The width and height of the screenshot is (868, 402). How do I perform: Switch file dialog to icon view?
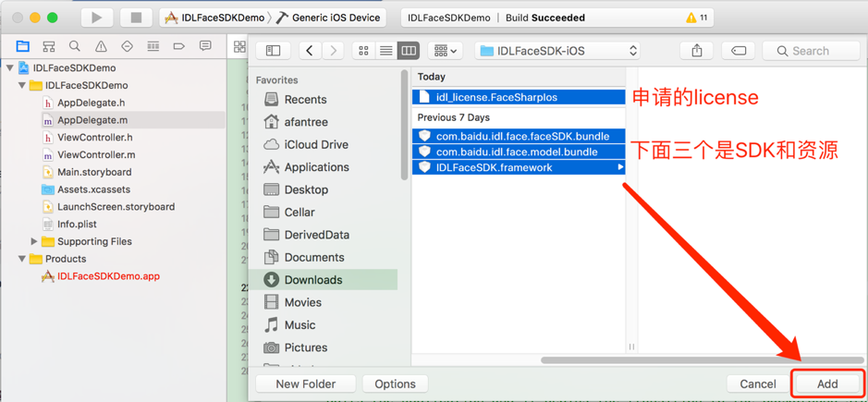point(363,51)
